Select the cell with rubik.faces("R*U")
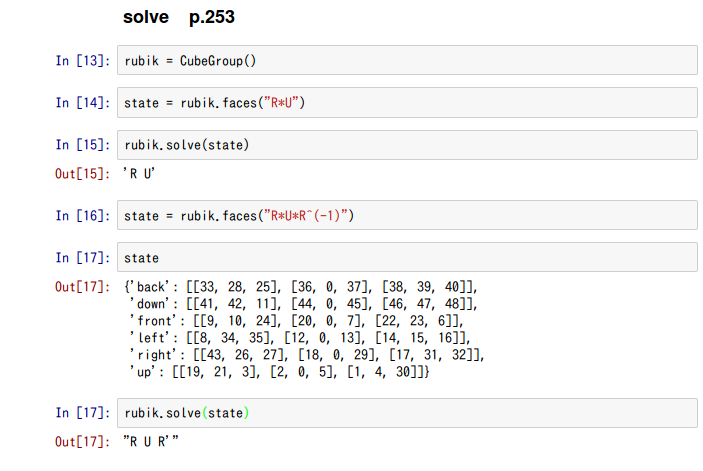Screen dimensions: 703x471 pyautogui.click(x=407, y=103)
